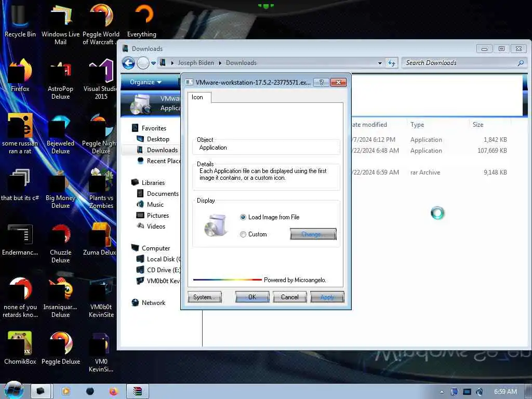Image resolution: width=532 pixels, height=399 pixels.
Task: Switch to the Icon tab
Action: coord(199,97)
